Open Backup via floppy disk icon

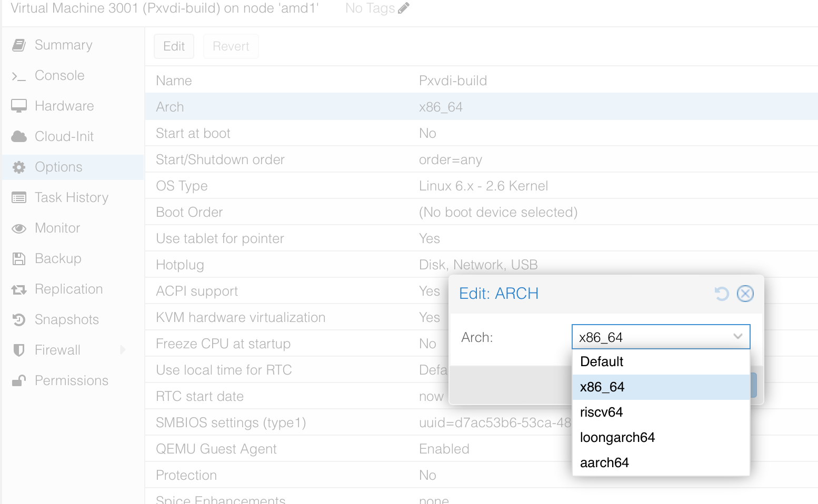tap(19, 259)
